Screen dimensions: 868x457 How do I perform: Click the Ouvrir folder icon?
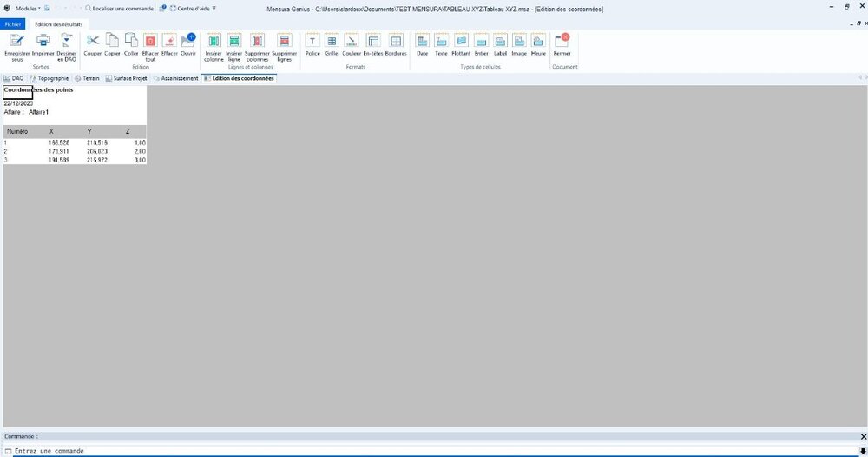(188, 41)
